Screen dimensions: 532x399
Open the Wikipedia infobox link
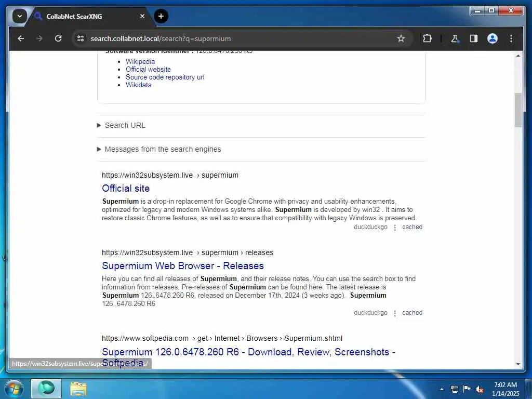pos(140,61)
